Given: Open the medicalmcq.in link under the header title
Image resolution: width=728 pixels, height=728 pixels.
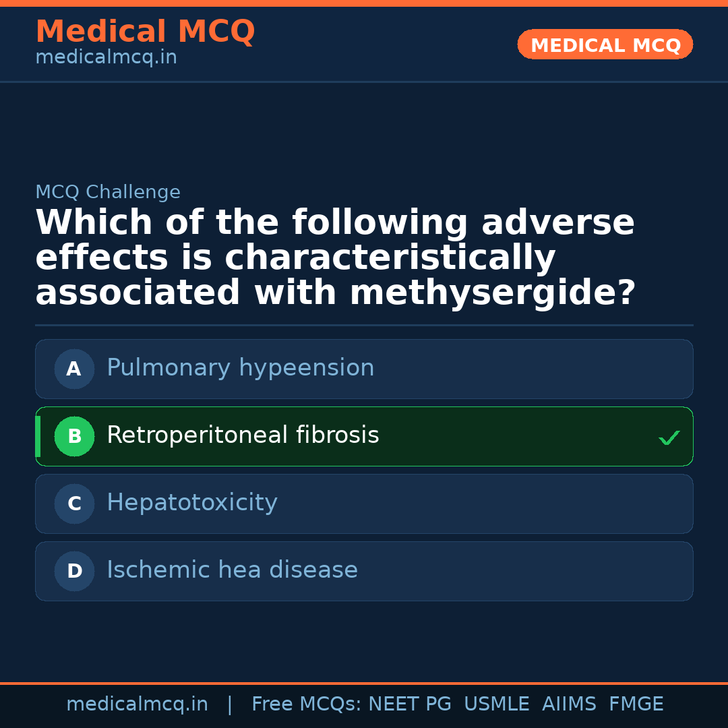Looking at the screenshot, I should (x=106, y=58).
